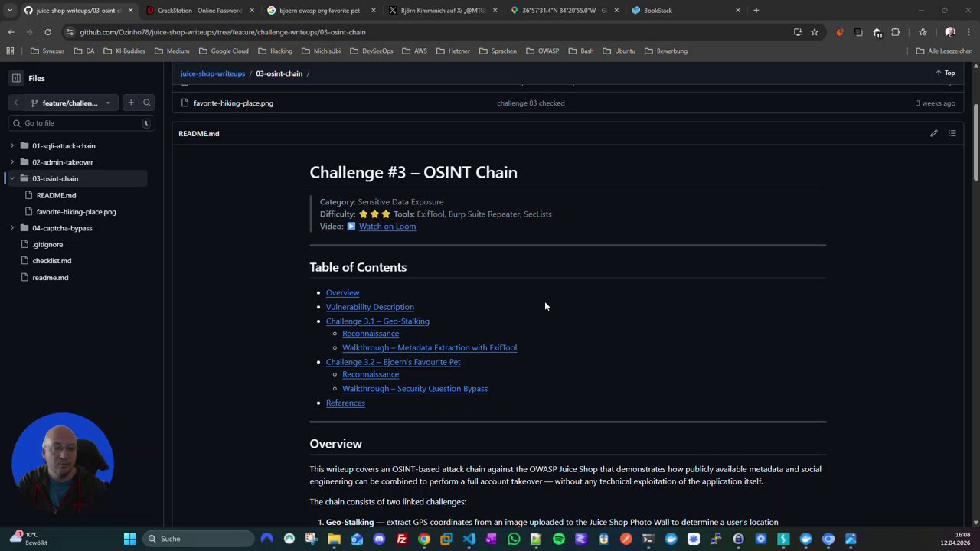980x551 pixels.
Task: Open Discord from the taskbar
Action: coord(379,539)
